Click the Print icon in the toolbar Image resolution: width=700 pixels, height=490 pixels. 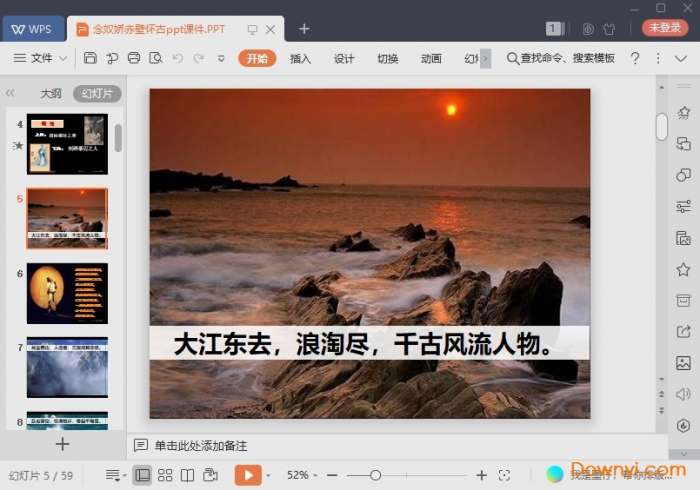coord(134,59)
